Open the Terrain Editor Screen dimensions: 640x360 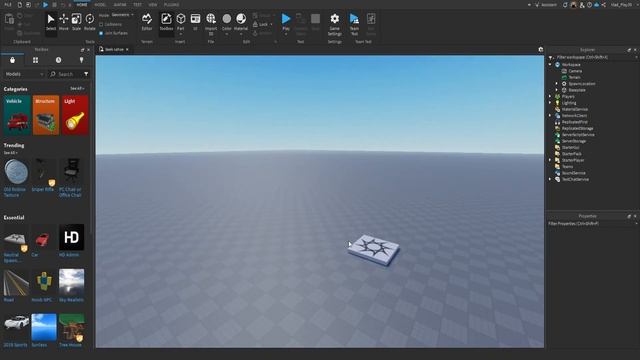(147, 22)
